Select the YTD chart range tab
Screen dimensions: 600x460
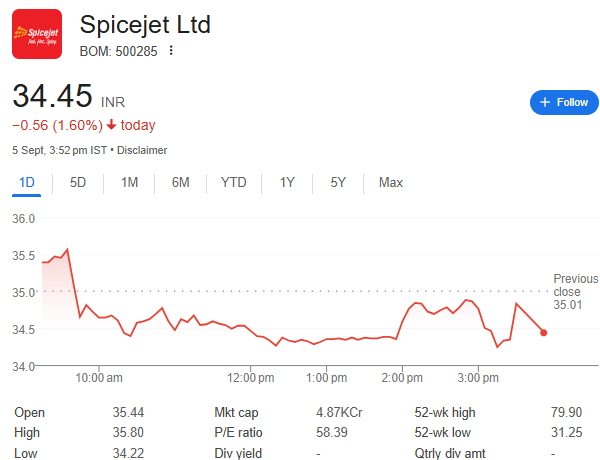click(233, 182)
